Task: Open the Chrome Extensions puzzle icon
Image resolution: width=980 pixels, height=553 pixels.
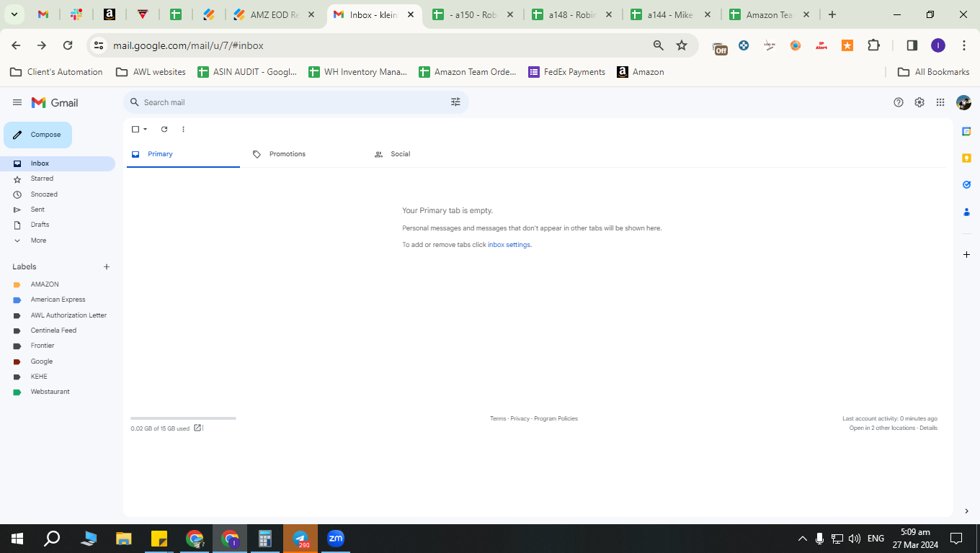Action: (873, 45)
